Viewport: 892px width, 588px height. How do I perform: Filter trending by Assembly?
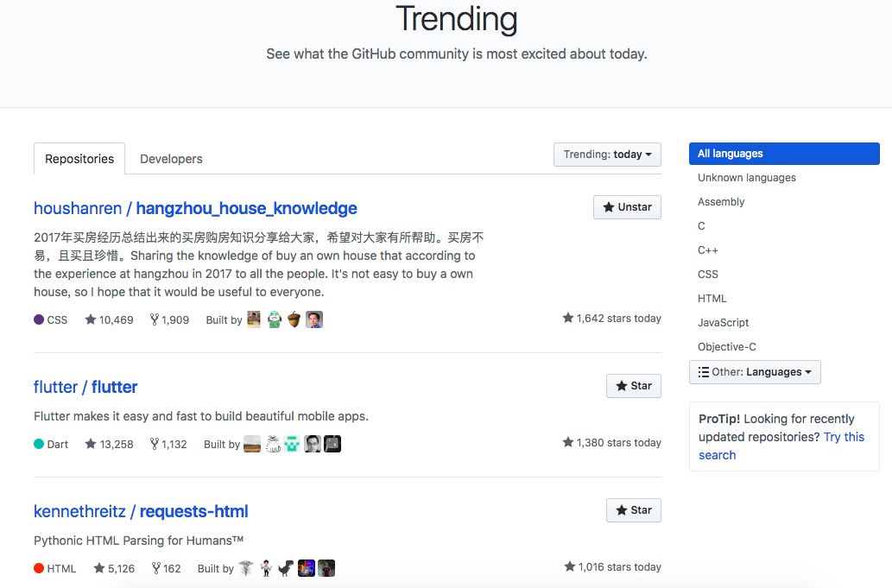[x=721, y=202]
